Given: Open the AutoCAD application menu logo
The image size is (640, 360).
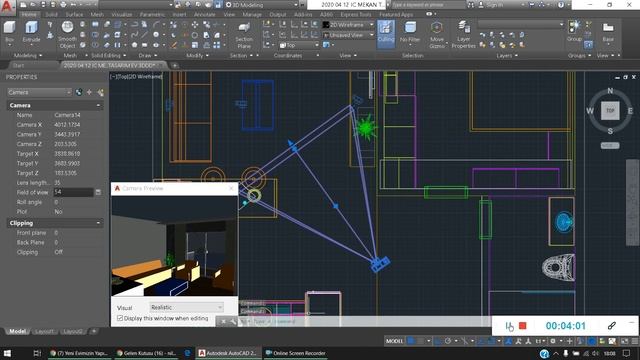Looking at the screenshot, I should (8, 7).
